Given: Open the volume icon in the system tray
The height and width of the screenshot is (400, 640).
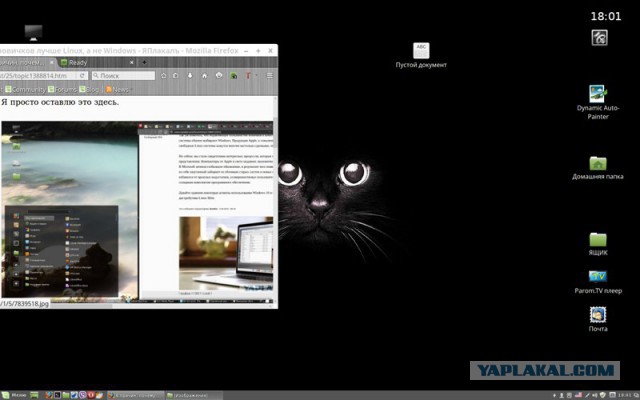Looking at the screenshot, I should click(x=595, y=395).
